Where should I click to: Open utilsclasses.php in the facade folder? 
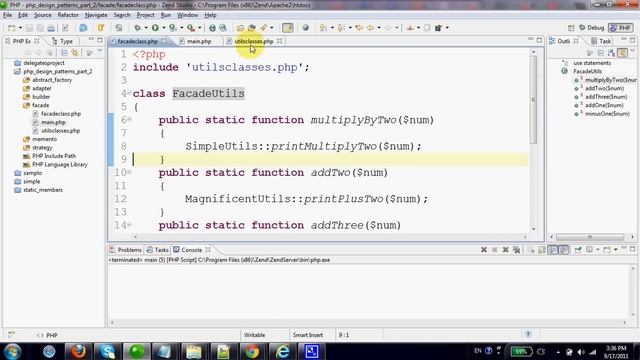click(60, 131)
